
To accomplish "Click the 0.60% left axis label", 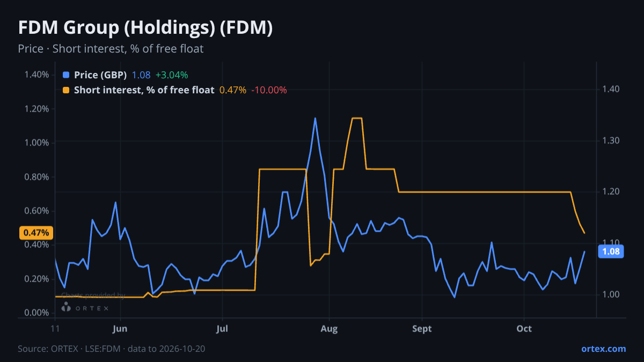I will 36,211.
